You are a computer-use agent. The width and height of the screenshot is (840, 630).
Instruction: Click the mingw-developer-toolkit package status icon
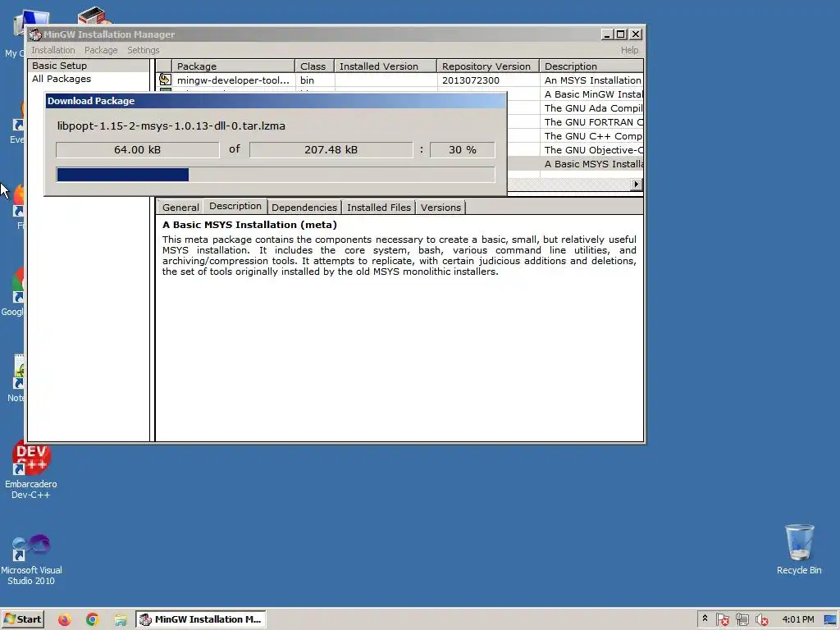pos(165,80)
